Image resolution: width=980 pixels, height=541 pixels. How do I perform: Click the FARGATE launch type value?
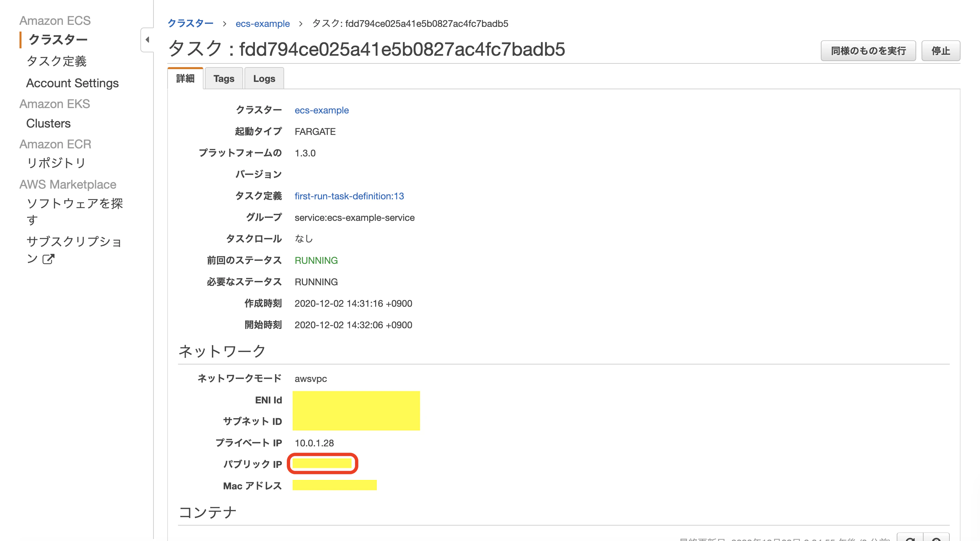pyautogui.click(x=315, y=132)
